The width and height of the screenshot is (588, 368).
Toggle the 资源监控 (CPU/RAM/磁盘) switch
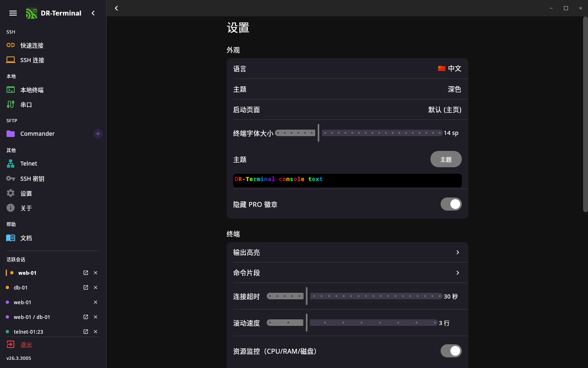(x=451, y=351)
